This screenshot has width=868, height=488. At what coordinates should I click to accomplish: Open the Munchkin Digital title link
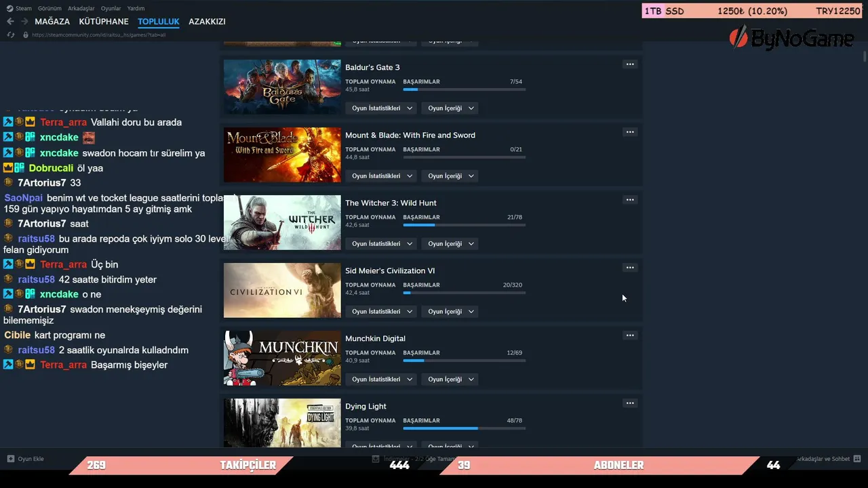point(375,339)
